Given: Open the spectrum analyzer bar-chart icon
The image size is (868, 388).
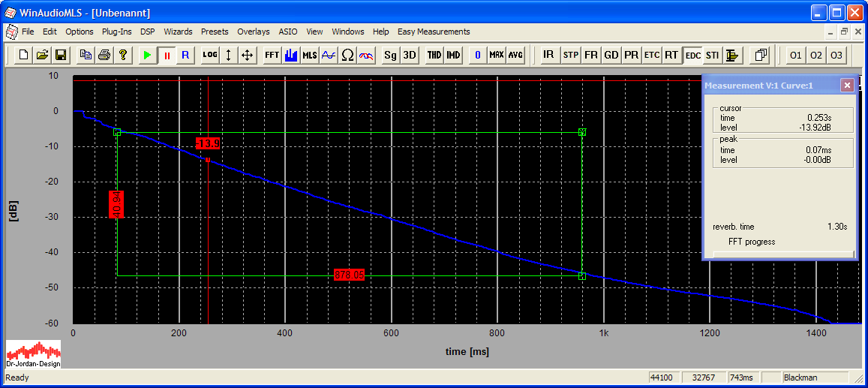Looking at the screenshot, I should tap(290, 55).
